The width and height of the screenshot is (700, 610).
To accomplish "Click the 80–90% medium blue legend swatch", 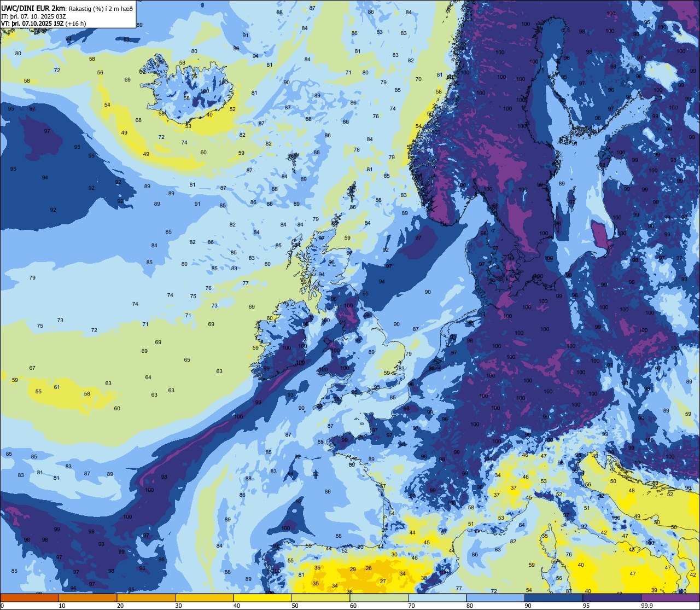I will point(495,597).
